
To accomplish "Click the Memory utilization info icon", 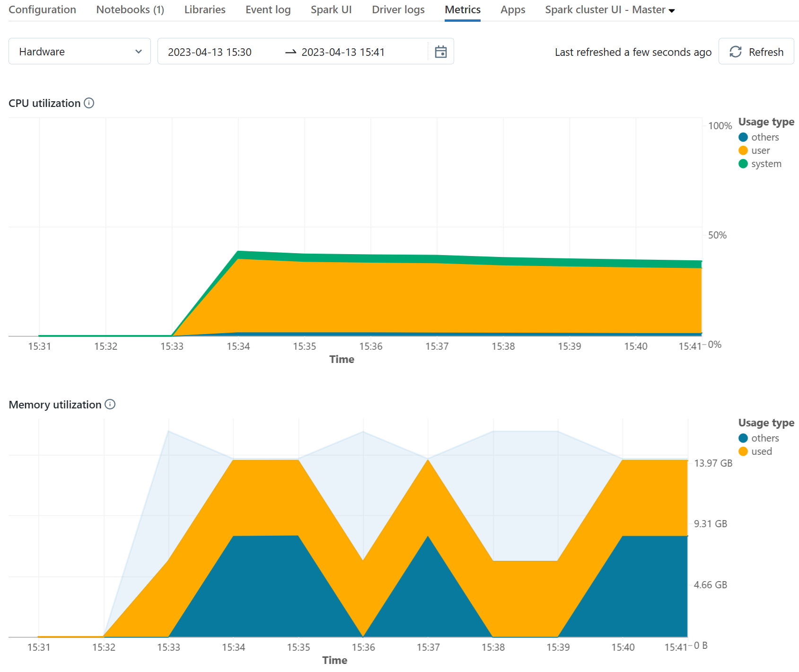I will [x=110, y=405].
